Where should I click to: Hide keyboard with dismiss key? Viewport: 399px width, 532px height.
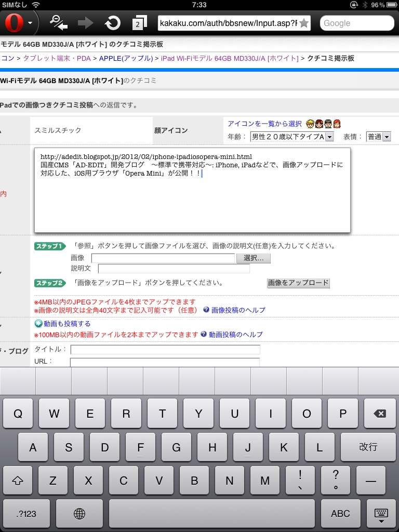381,514
